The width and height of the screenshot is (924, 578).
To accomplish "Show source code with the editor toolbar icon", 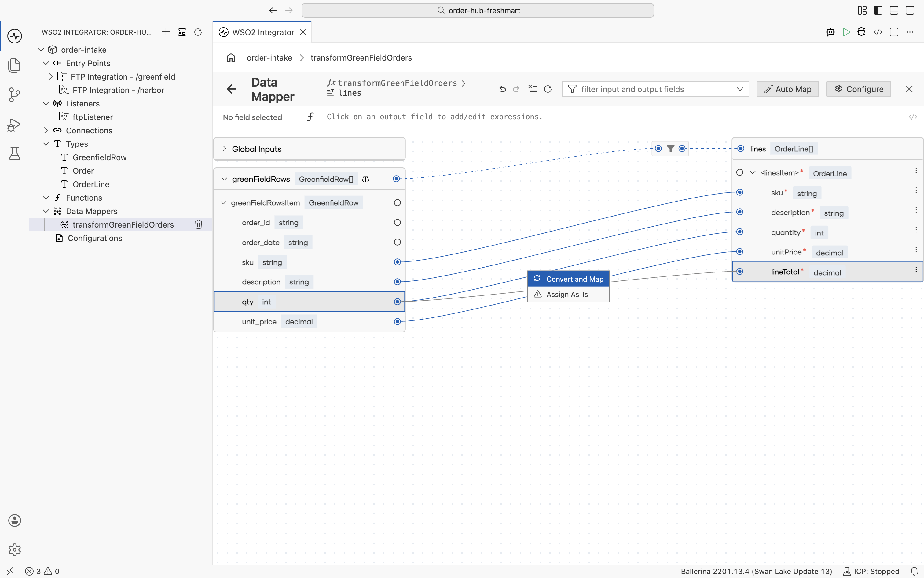I will pos(878,32).
